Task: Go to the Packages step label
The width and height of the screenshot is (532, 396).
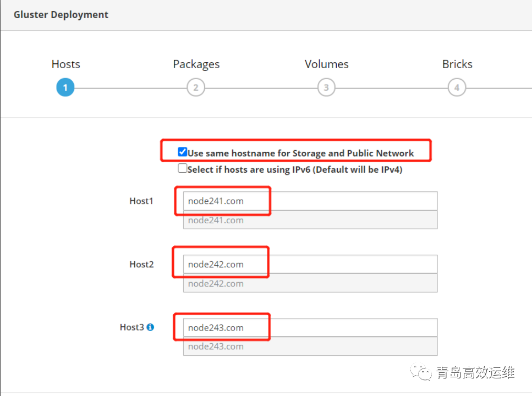Action: (196, 64)
